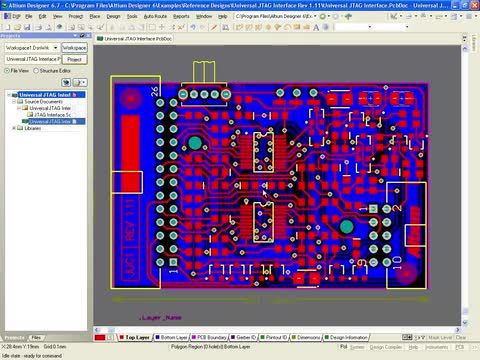Open the Tools menu
This screenshot has height=360, width=480.
pyautogui.click(x=132, y=16)
